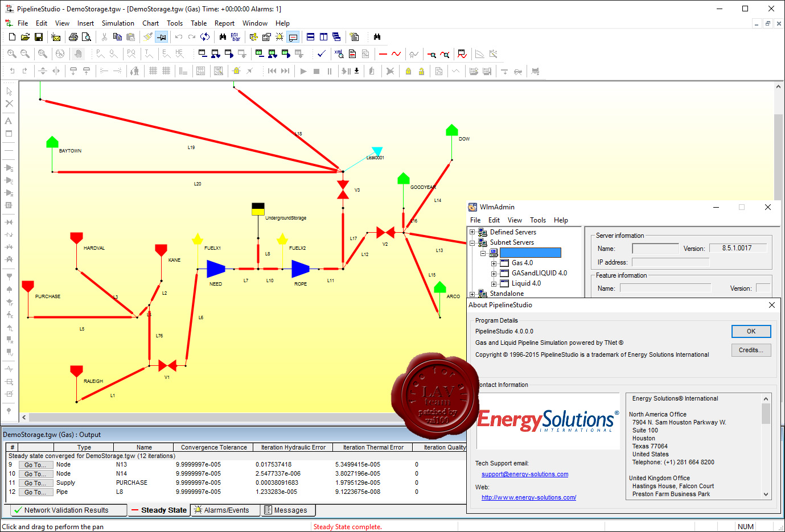Open the Insert menu
This screenshot has height=532, width=785.
85,23
